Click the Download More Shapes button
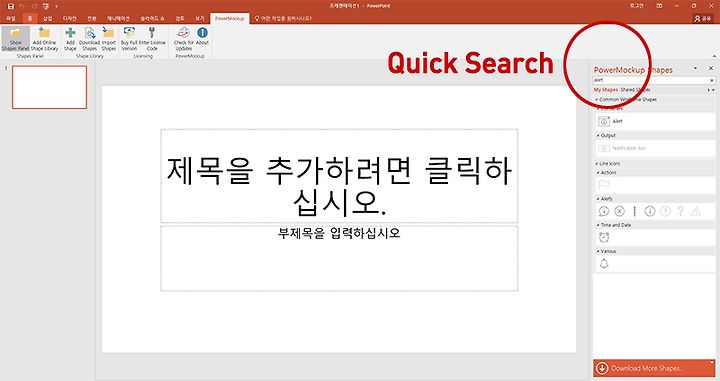Image resolution: width=720 pixels, height=381 pixels. click(x=654, y=368)
